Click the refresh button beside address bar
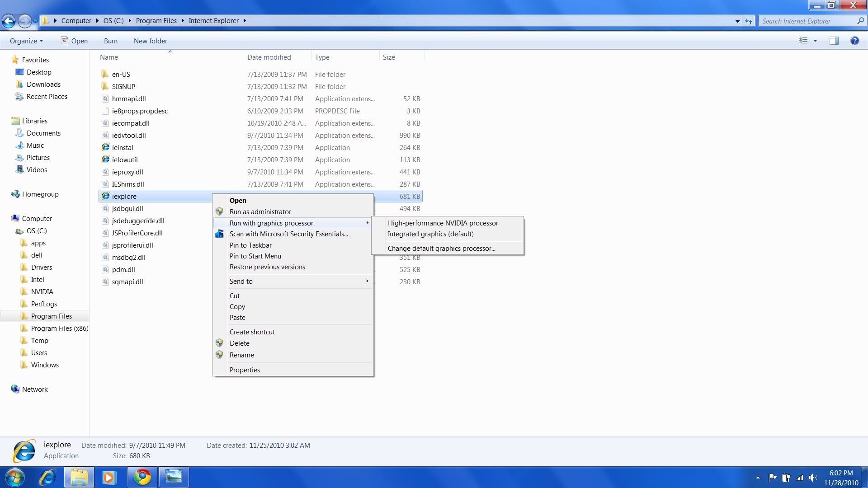 click(749, 21)
